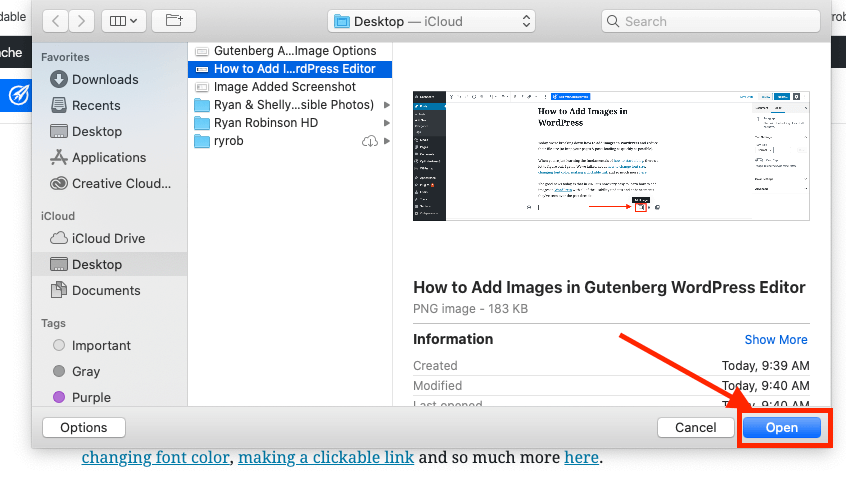The width and height of the screenshot is (846, 484).
Task: Select Downloads in Favorites sidebar
Action: [x=104, y=80]
